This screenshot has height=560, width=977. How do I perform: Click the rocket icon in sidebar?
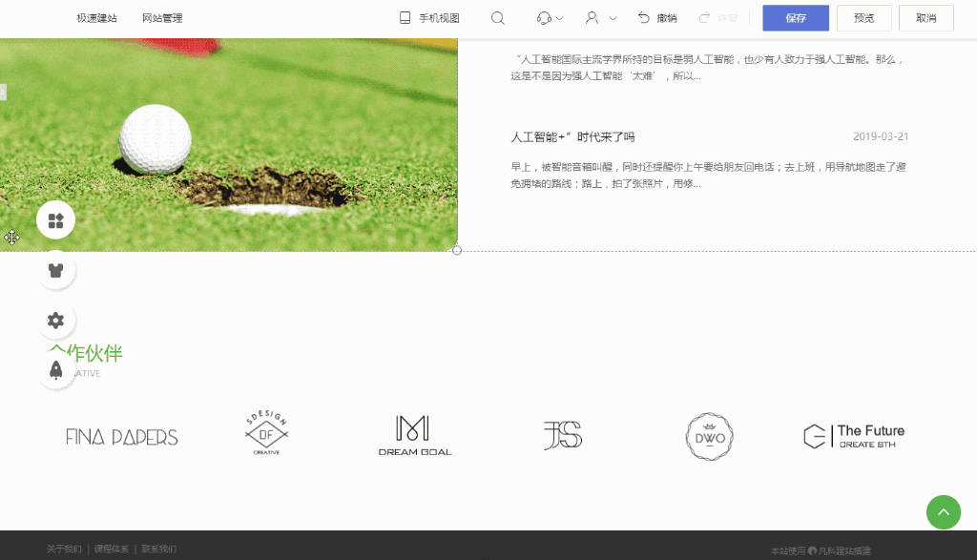[x=55, y=370]
